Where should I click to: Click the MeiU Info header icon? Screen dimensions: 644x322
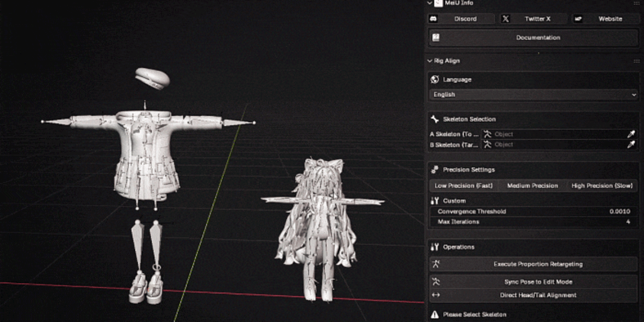pos(438,3)
